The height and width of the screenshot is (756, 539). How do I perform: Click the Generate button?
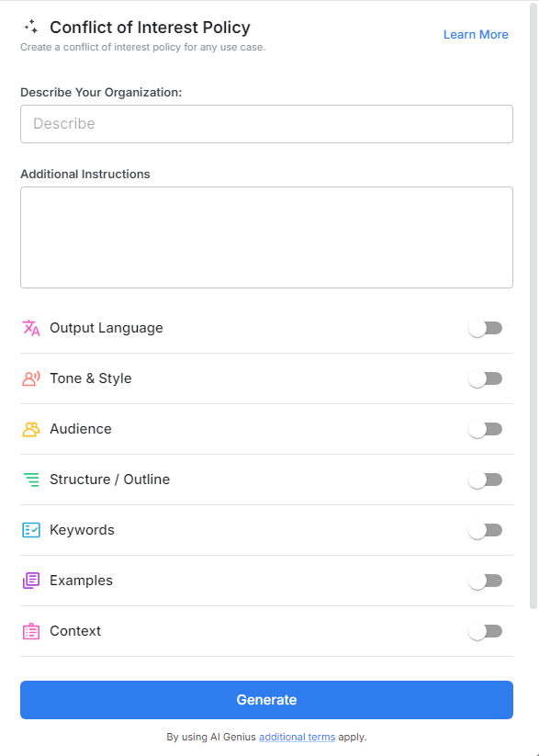pyautogui.click(x=266, y=699)
